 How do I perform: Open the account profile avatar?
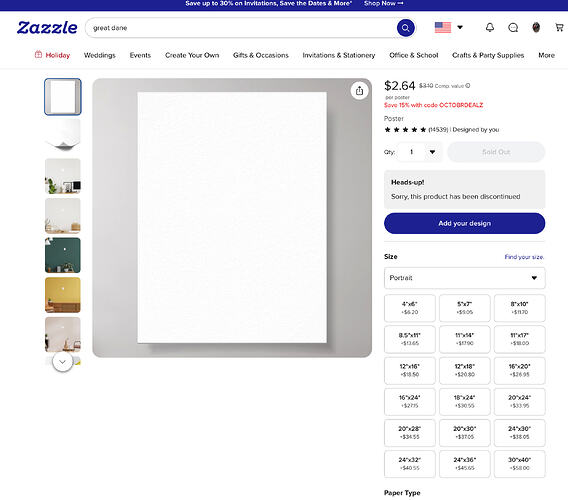pyautogui.click(x=536, y=27)
